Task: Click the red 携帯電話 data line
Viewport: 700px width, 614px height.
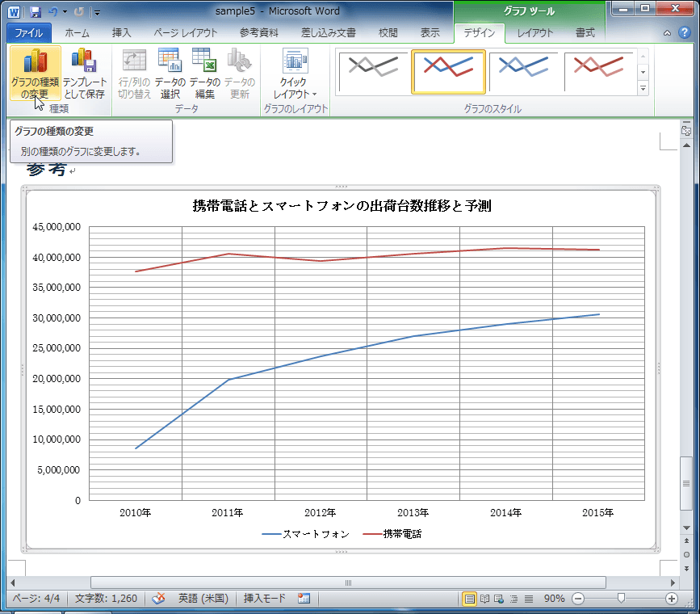Action: 367,258
